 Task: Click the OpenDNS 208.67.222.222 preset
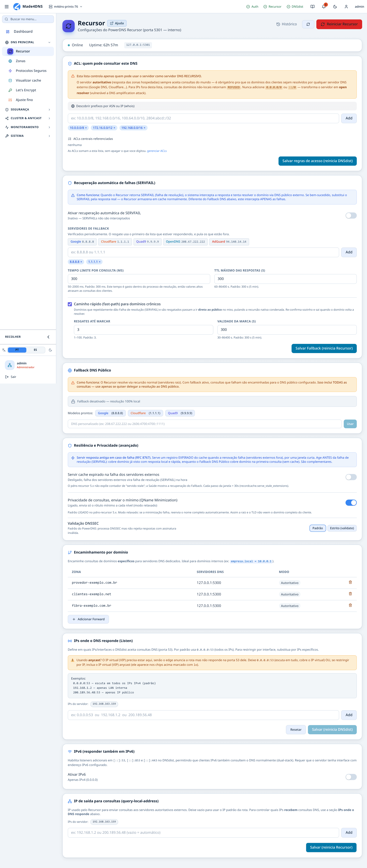tap(185, 242)
